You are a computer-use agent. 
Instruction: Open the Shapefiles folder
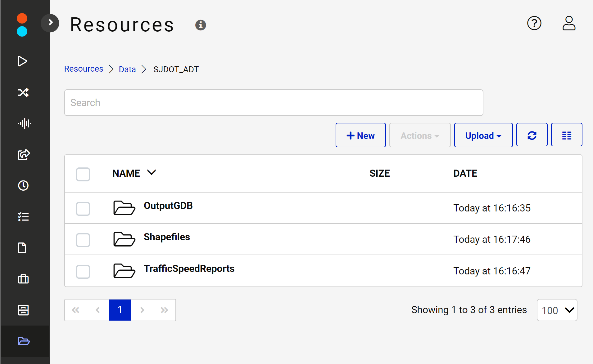(167, 237)
